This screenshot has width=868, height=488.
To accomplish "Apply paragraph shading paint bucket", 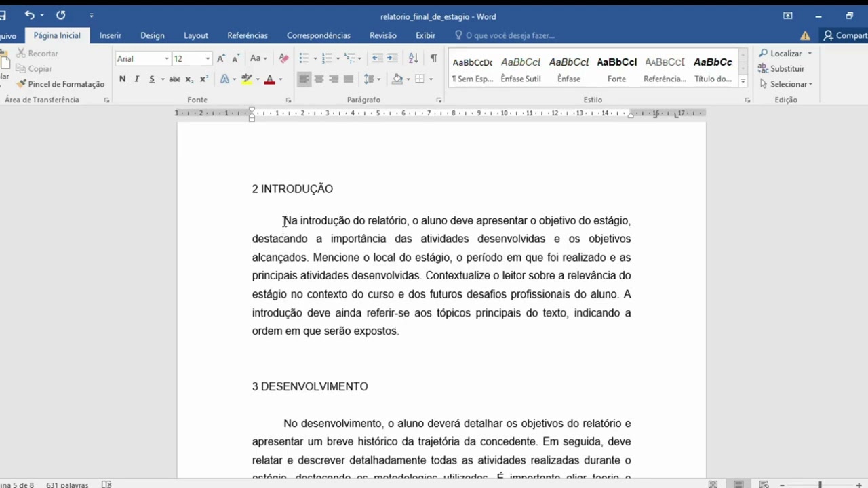I will click(x=397, y=79).
